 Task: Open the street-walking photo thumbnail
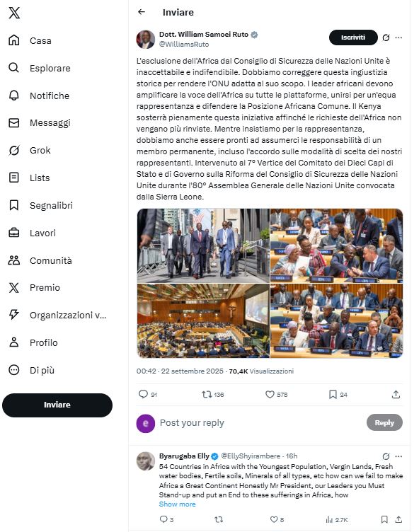pyautogui.click(x=203, y=245)
